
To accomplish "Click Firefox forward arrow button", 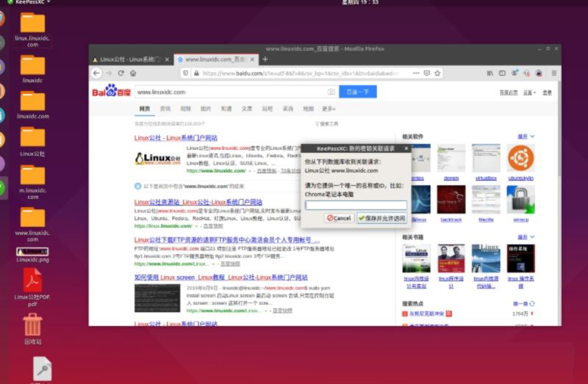I will 109,73.
